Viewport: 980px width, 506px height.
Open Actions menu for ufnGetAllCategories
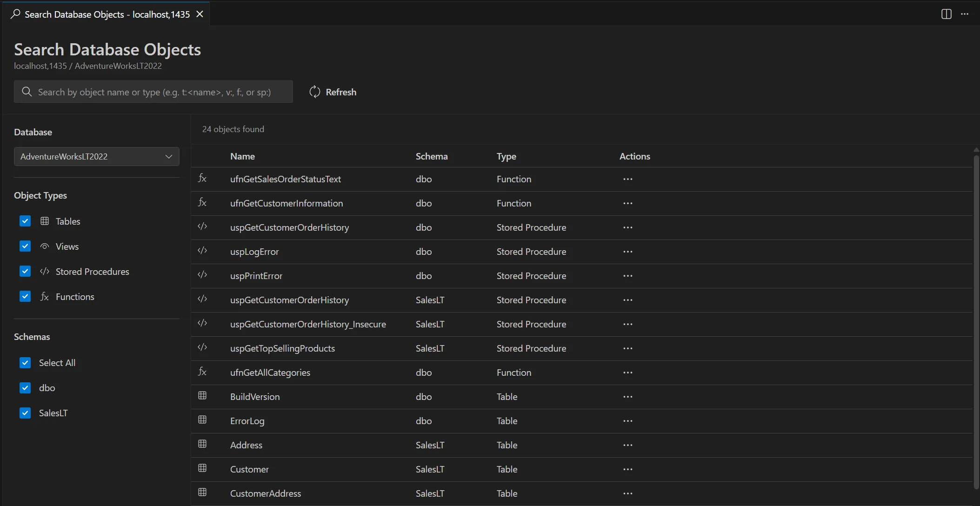(x=627, y=372)
